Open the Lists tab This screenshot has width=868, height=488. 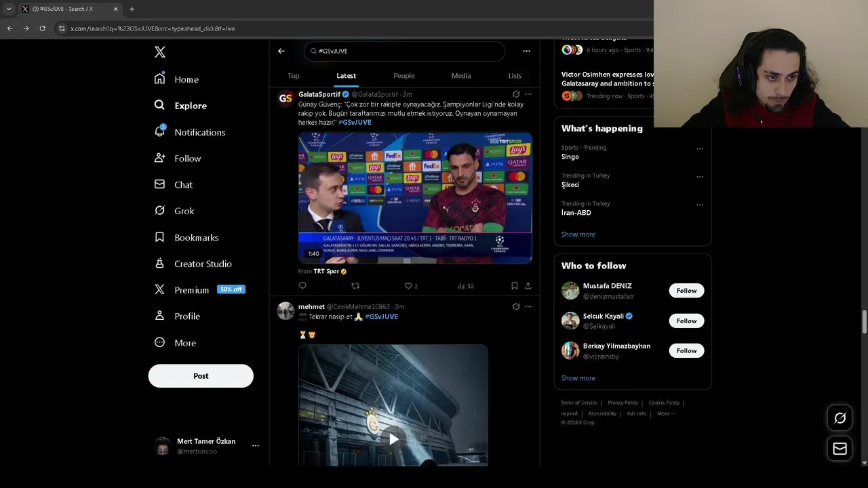tap(515, 76)
